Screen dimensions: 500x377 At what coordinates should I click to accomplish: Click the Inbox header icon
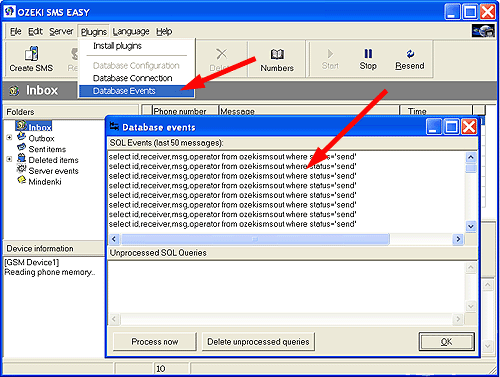coord(14,90)
